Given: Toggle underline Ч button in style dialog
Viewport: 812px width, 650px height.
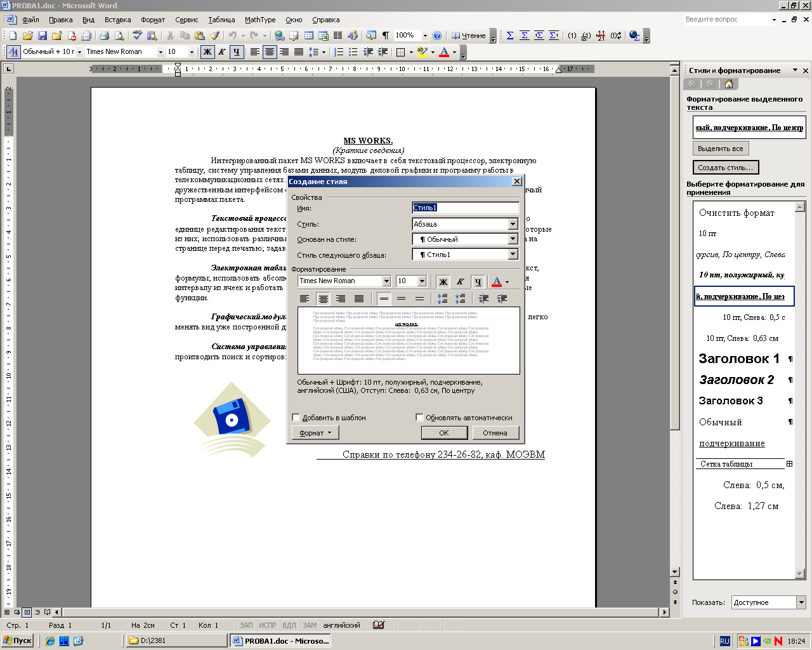Looking at the screenshot, I should 478,281.
